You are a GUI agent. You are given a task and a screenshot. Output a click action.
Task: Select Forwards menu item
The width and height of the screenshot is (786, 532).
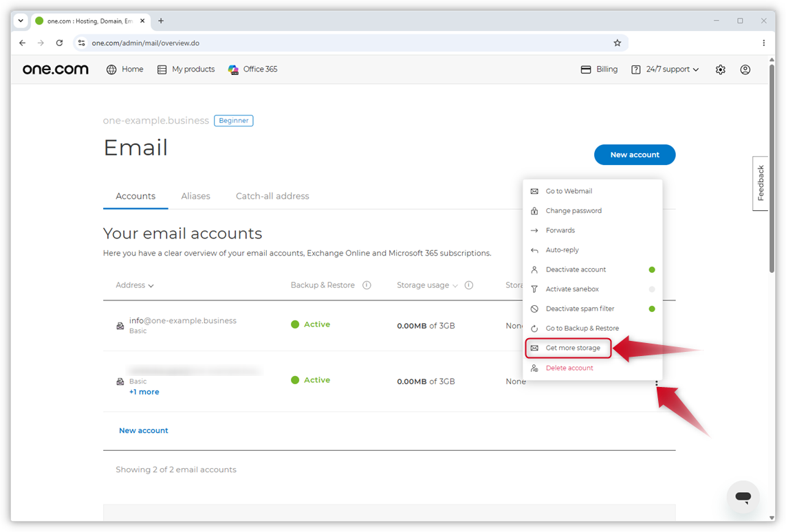593,230
